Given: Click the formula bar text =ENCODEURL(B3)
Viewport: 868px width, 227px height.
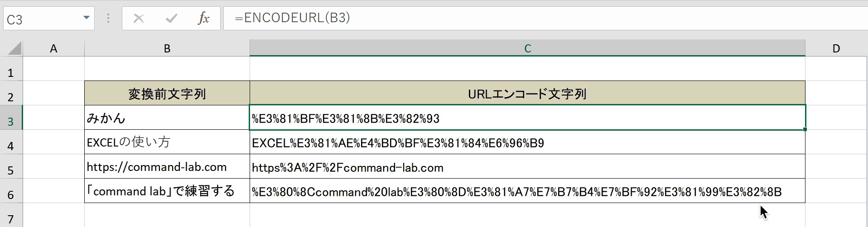Looking at the screenshot, I should point(292,18).
